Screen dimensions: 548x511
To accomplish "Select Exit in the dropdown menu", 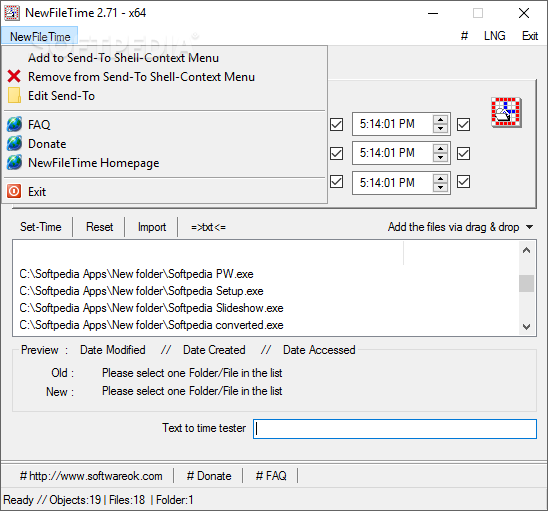I will coord(165,192).
